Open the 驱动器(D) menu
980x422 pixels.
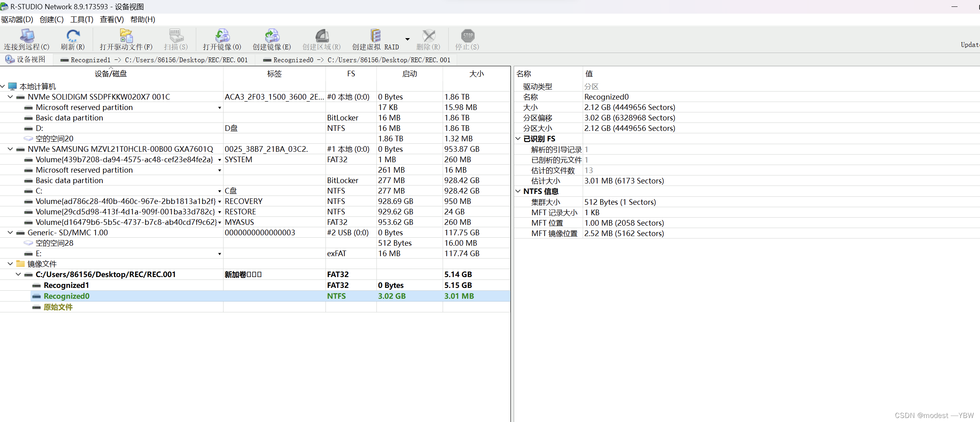(x=17, y=19)
